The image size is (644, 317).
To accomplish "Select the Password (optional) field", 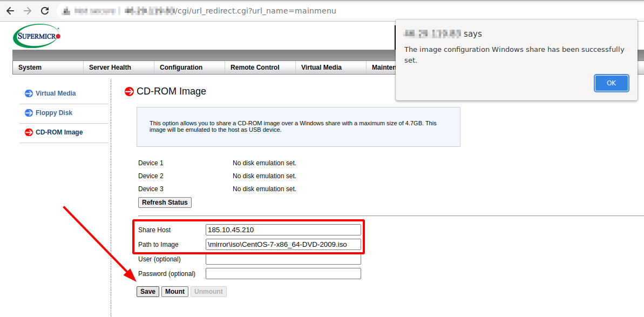I will tap(283, 274).
